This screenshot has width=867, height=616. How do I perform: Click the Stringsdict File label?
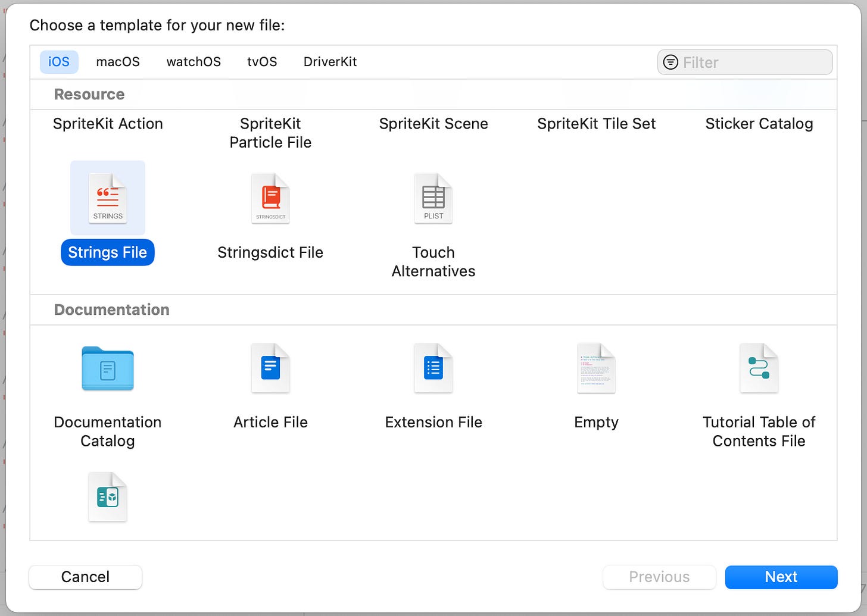coord(270,252)
